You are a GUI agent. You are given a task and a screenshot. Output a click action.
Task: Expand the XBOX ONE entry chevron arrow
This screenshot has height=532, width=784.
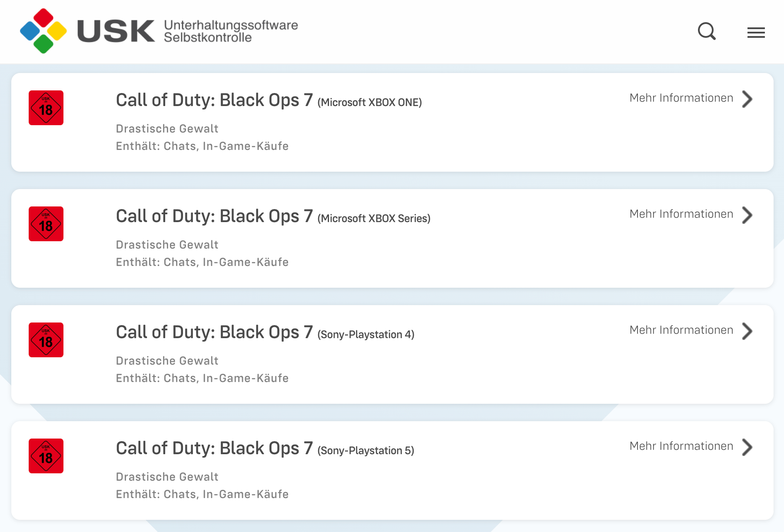747,99
